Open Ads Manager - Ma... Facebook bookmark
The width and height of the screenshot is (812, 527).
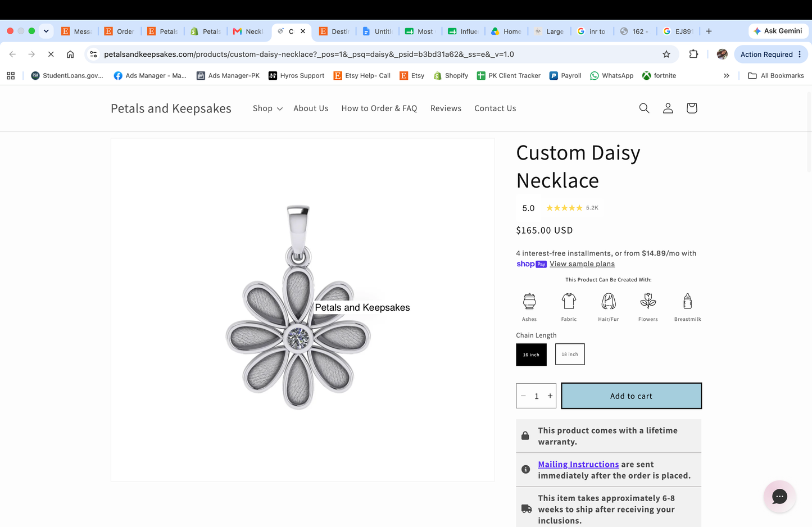pyautogui.click(x=150, y=75)
